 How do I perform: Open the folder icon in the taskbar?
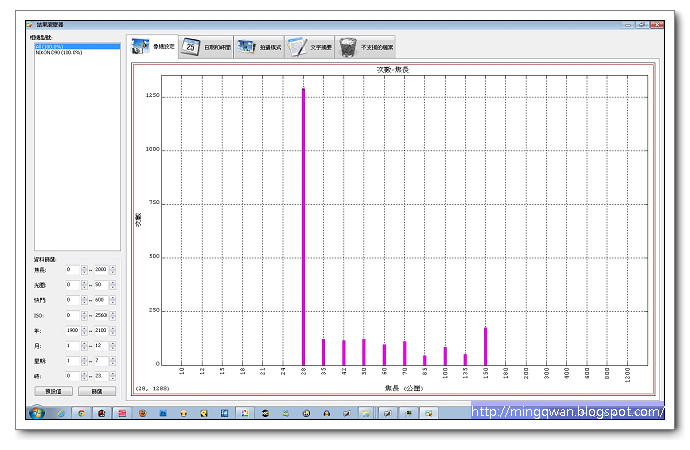(x=365, y=413)
